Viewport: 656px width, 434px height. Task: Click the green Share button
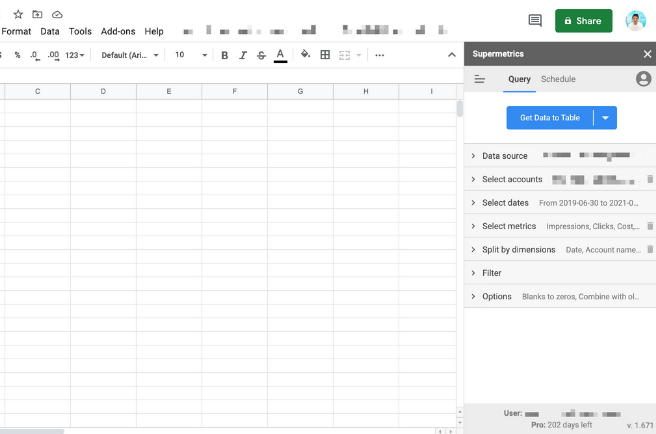(583, 20)
